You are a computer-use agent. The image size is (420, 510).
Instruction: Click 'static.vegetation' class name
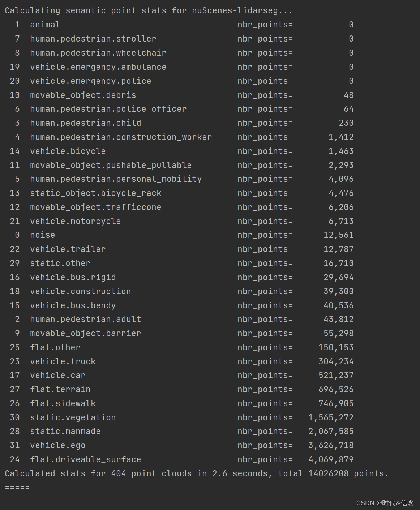pos(73,417)
